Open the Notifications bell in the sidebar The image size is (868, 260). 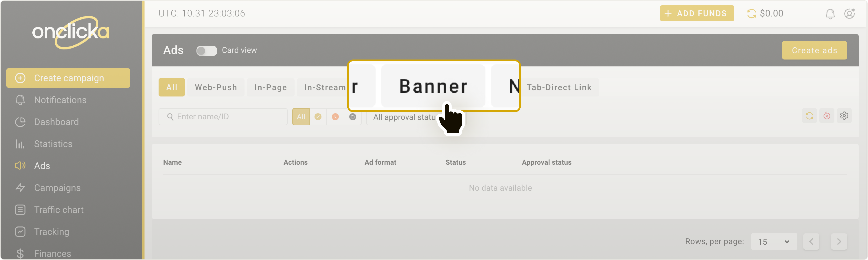point(20,100)
